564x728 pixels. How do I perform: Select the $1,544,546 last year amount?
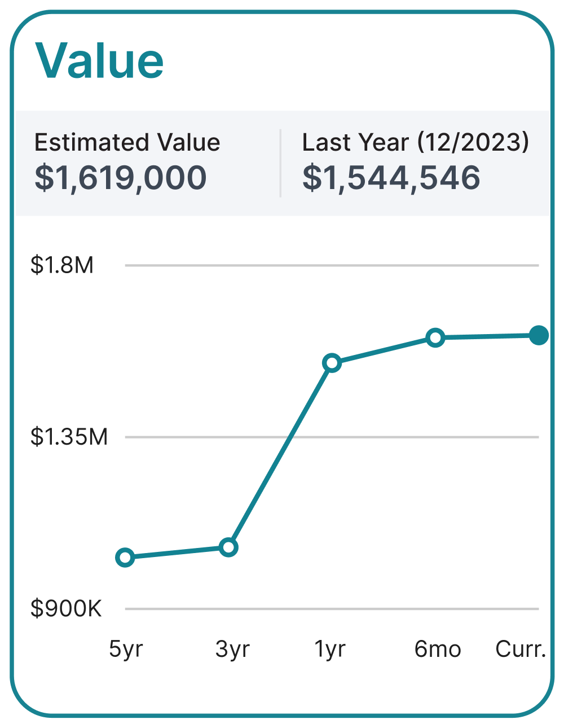pyautogui.click(x=391, y=178)
